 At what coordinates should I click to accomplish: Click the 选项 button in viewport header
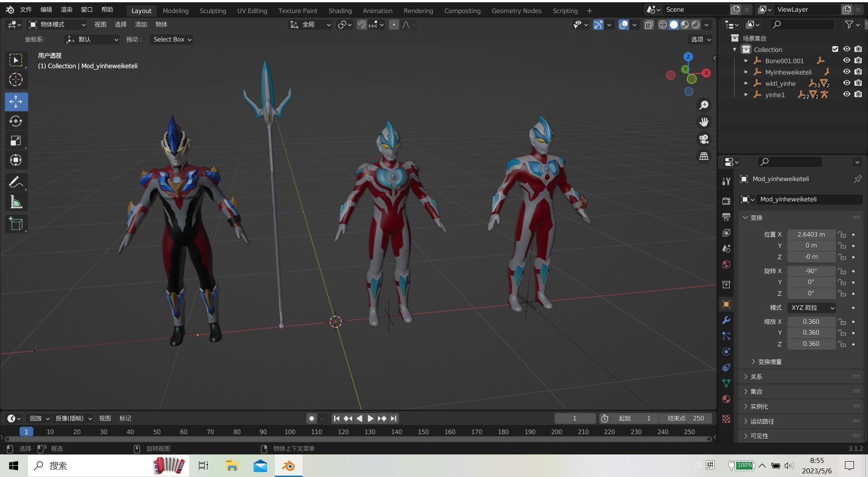(700, 39)
